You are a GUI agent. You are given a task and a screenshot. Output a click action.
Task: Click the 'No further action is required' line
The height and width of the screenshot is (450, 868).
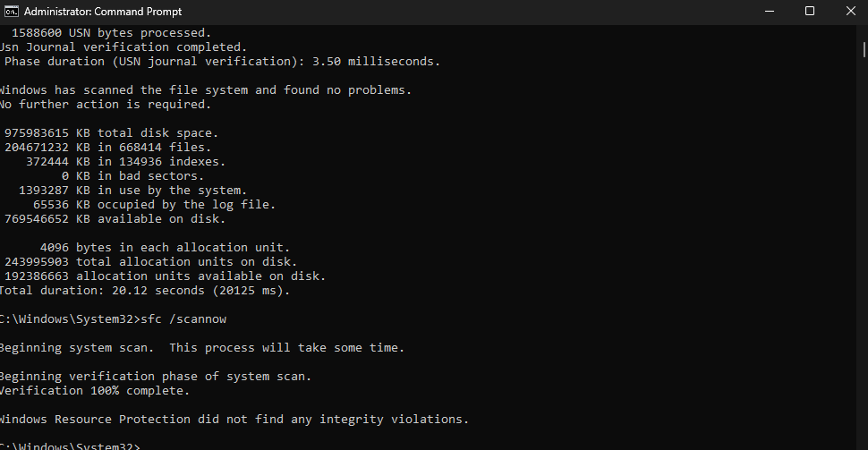(x=106, y=105)
